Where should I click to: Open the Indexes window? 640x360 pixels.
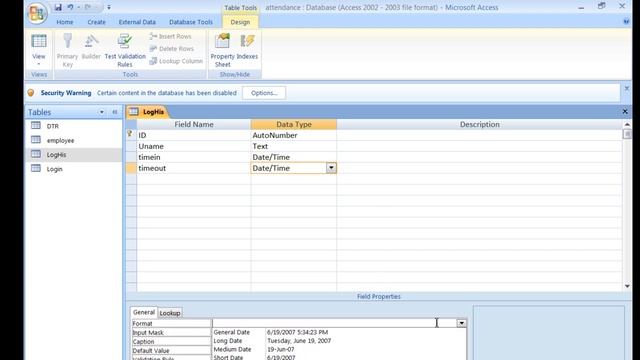point(247,47)
